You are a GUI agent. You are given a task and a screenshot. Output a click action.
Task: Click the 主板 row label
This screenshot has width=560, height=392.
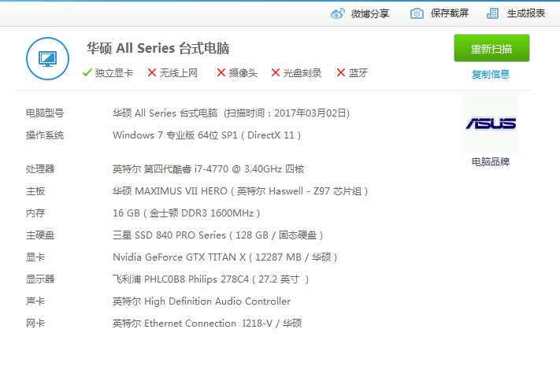coord(35,191)
